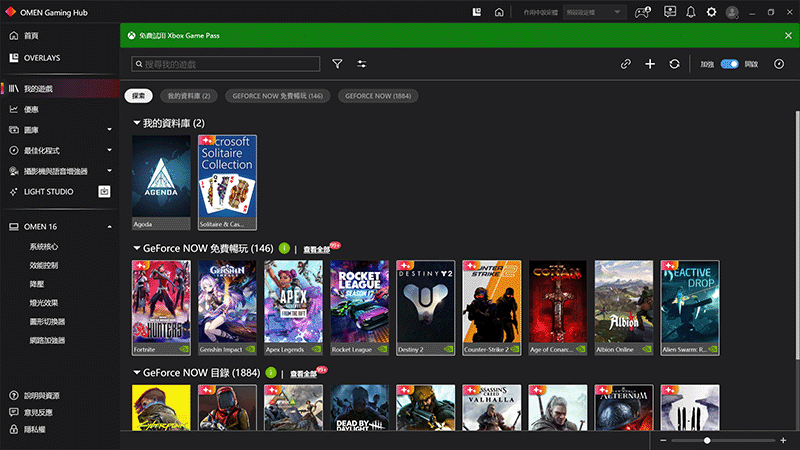Open the notifications bell
Image resolution: width=800 pixels, height=450 pixels.
coord(690,12)
